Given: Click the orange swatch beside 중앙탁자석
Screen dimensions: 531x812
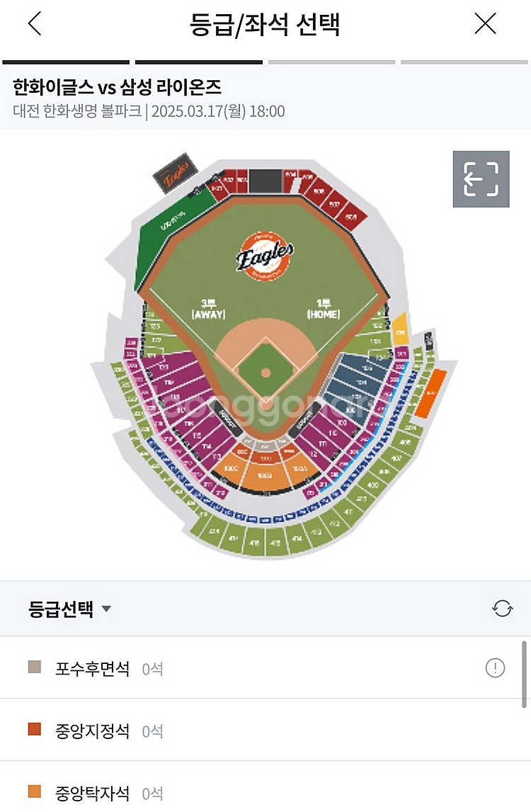Looking at the screenshot, I should click(35, 791).
